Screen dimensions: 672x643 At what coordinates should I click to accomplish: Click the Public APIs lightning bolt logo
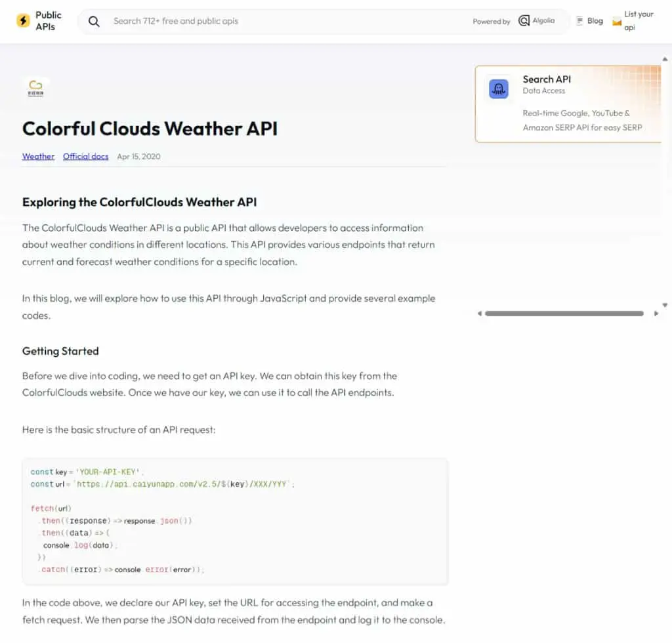click(23, 20)
